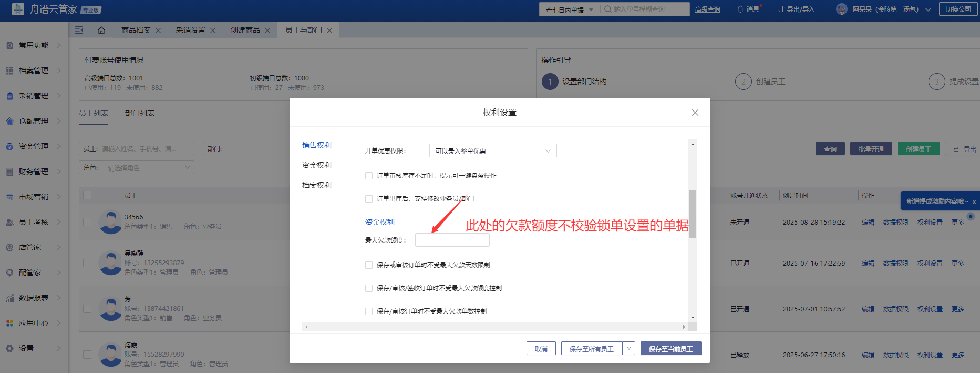Click the search magnifier icon in top bar

click(x=608, y=9)
